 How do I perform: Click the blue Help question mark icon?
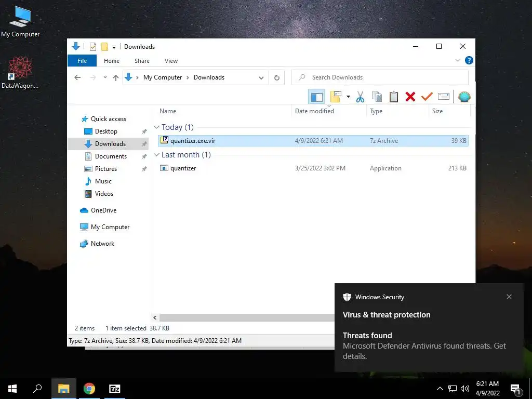[469, 60]
